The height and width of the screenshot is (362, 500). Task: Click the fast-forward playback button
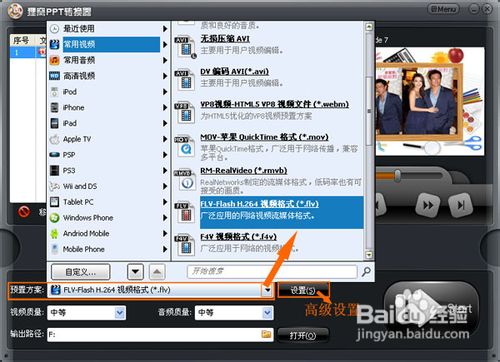click(428, 205)
